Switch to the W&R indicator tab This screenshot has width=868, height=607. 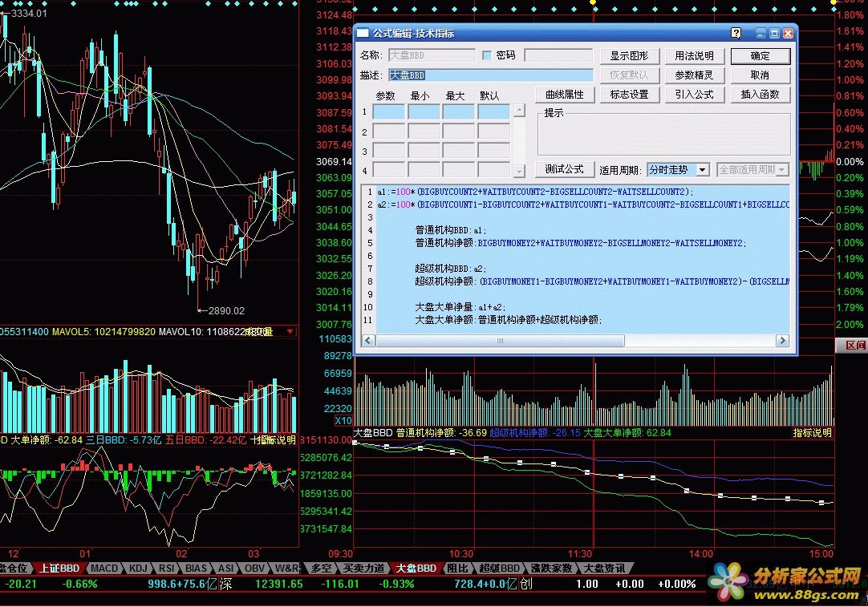pyautogui.click(x=286, y=569)
